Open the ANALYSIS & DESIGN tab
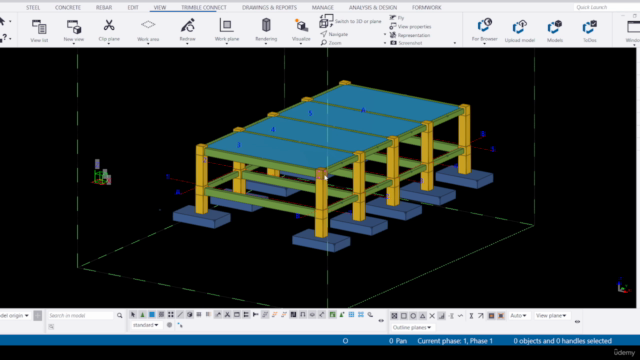The width and height of the screenshot is (640, 360). point(373,7)
